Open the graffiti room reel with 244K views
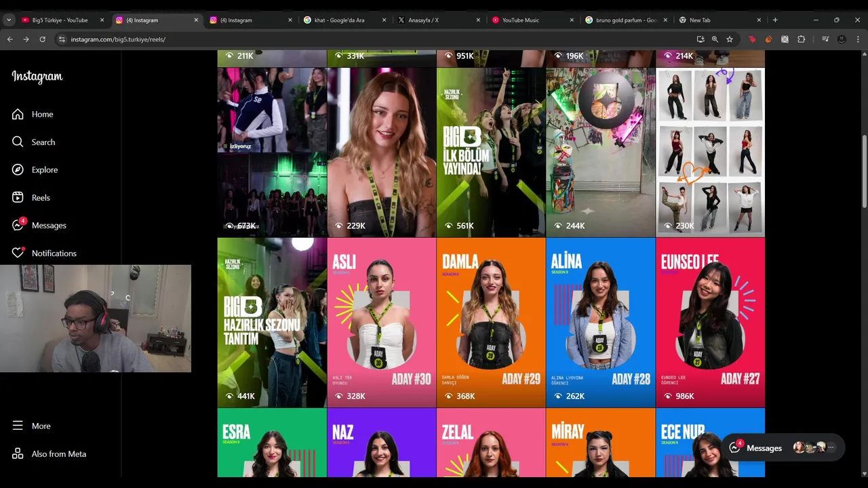 coord(601,152)
